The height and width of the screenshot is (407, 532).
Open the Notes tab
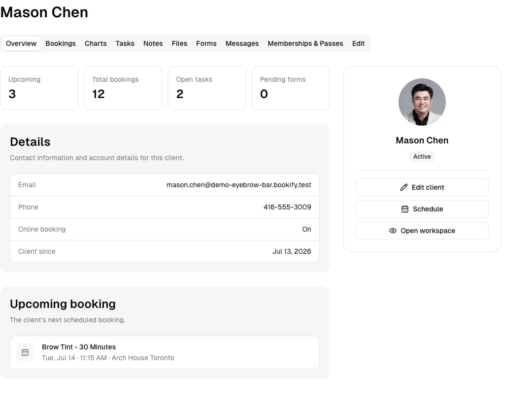pos(153,43)
